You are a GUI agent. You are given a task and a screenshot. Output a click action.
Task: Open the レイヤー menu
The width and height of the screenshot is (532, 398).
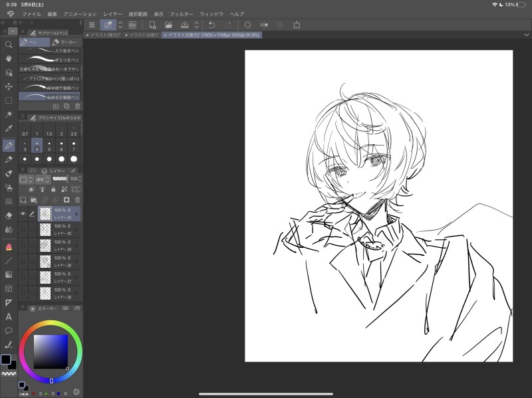coord(112,14)
